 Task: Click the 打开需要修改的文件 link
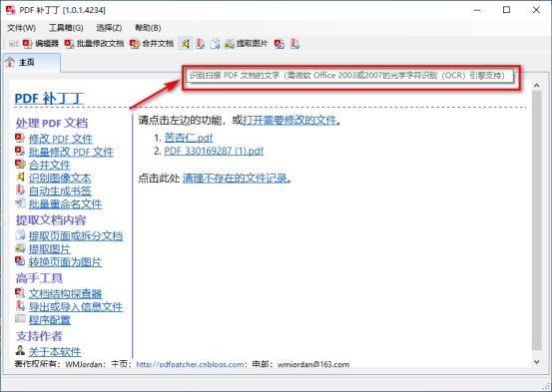[289, 121]
